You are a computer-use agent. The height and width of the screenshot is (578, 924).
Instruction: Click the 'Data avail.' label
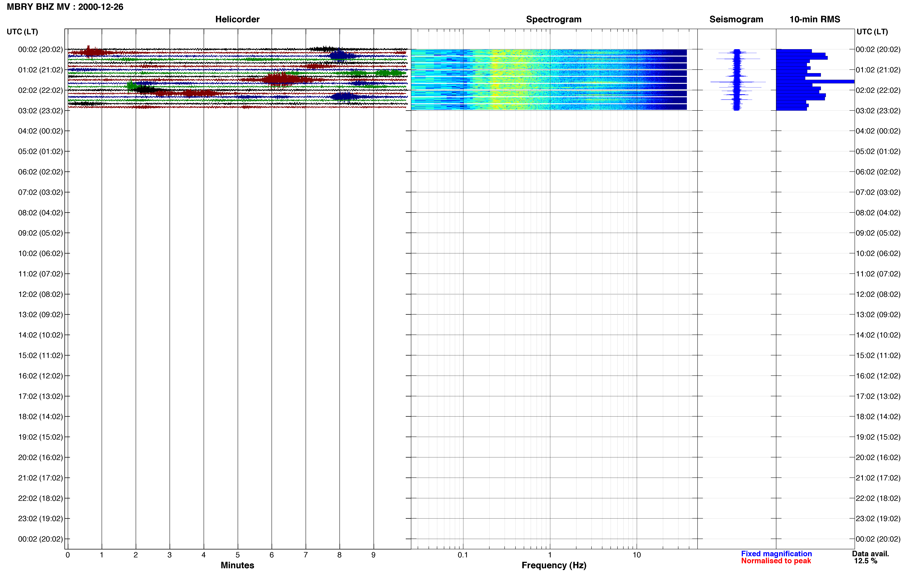[x=870, y=554]
